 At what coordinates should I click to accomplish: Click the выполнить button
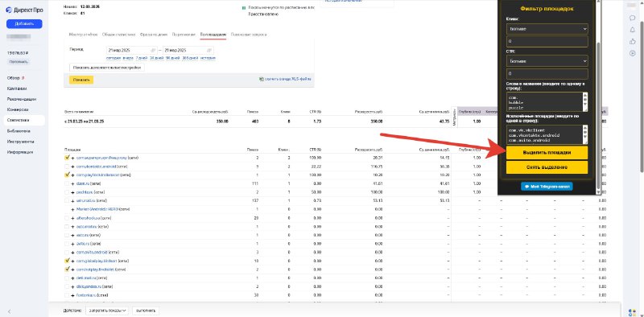tap(146, 311)
